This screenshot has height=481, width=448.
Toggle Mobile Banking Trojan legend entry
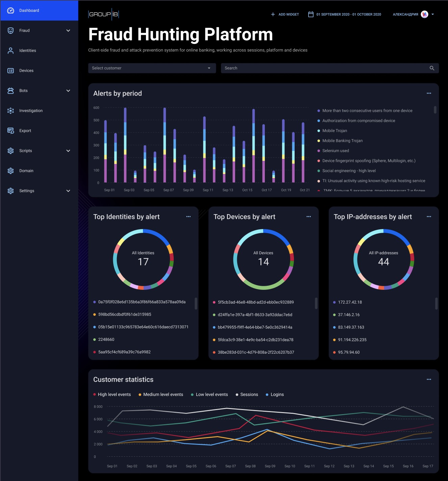pos(340,141)
